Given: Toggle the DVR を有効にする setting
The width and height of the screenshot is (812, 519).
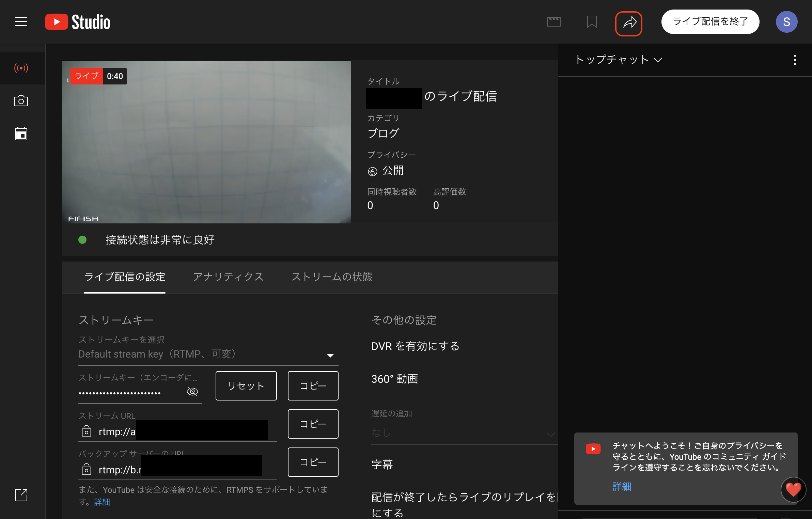Looking at the screenshot, I should pos(415,346).
